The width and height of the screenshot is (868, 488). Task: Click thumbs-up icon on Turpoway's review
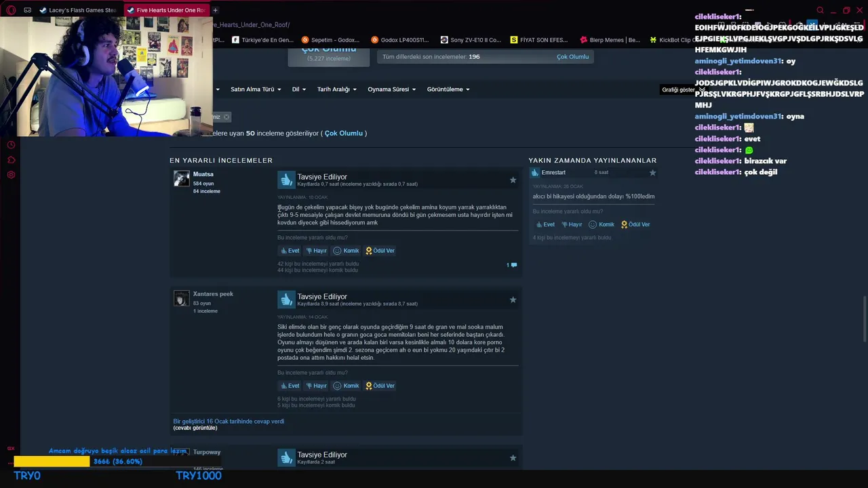click(x=286, y=457)
